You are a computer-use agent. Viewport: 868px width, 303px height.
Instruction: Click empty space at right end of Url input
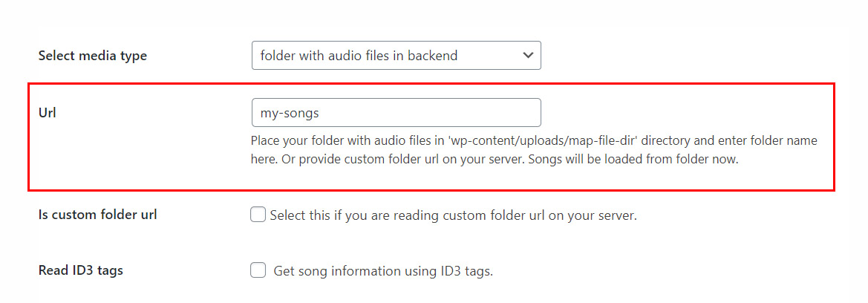click(x=512, y=113)
